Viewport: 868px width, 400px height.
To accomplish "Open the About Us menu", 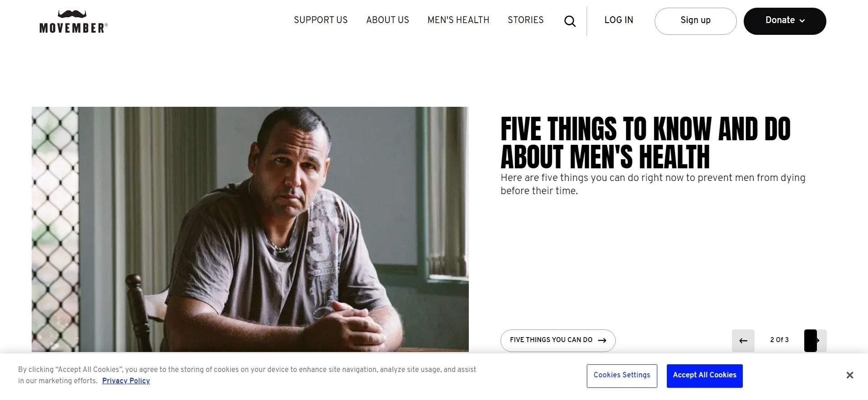I will pyautogui.click(x=387, y=20).
